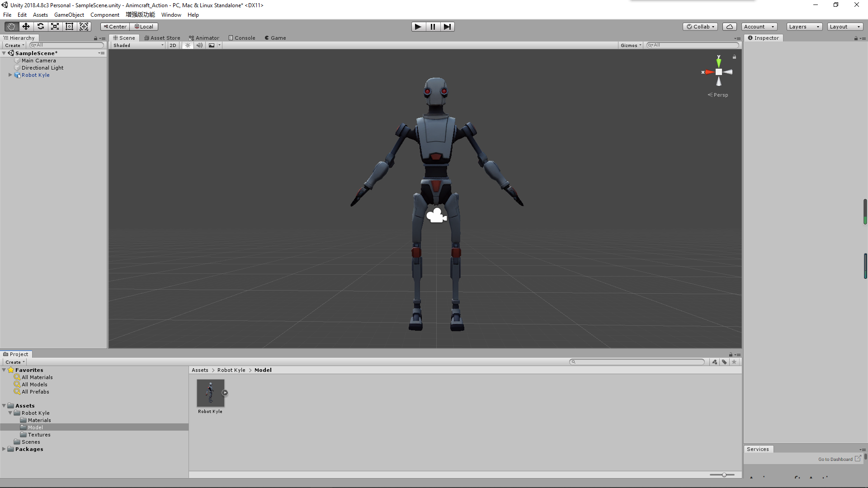Toggle Center pivot mode button

[x=115, y=27]
